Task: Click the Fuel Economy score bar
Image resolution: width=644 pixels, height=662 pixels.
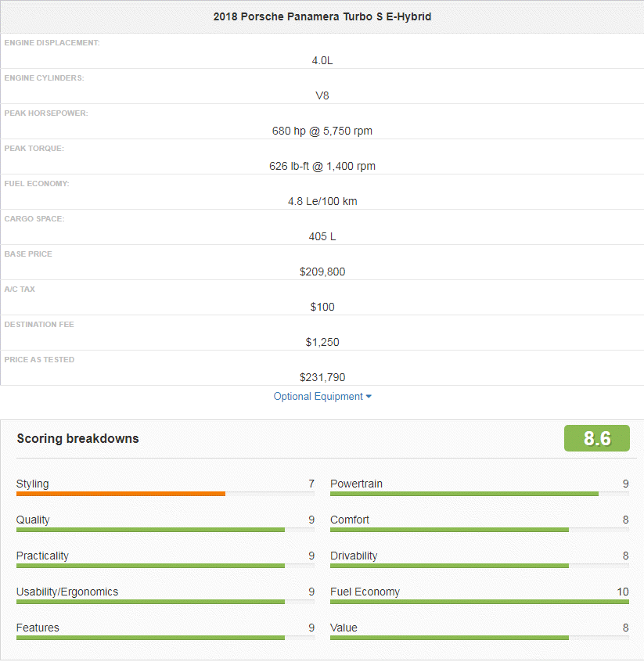Action: click(x=479, y=602)
